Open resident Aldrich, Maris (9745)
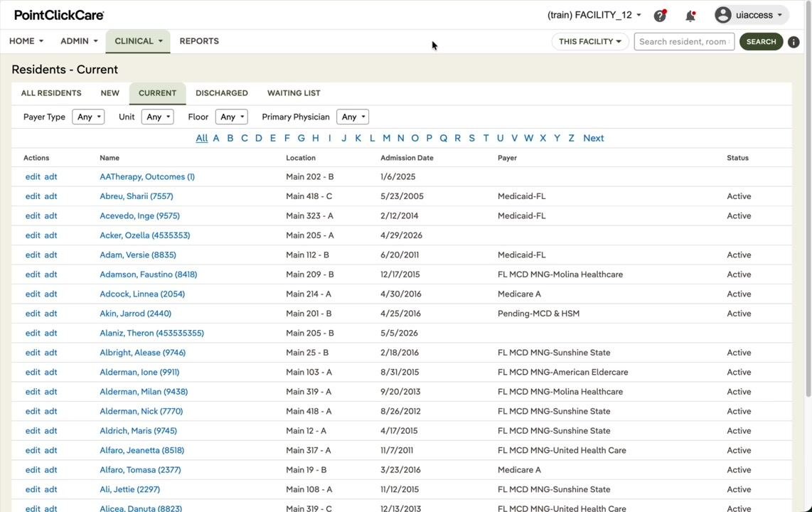 pos(138,431)
